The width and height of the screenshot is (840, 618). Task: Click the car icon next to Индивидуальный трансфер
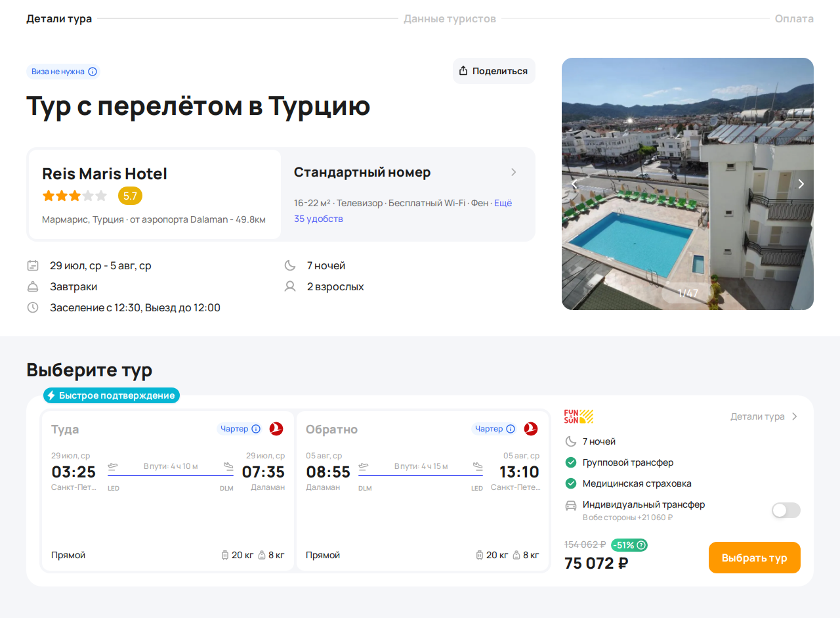click(x=571, y=506)
